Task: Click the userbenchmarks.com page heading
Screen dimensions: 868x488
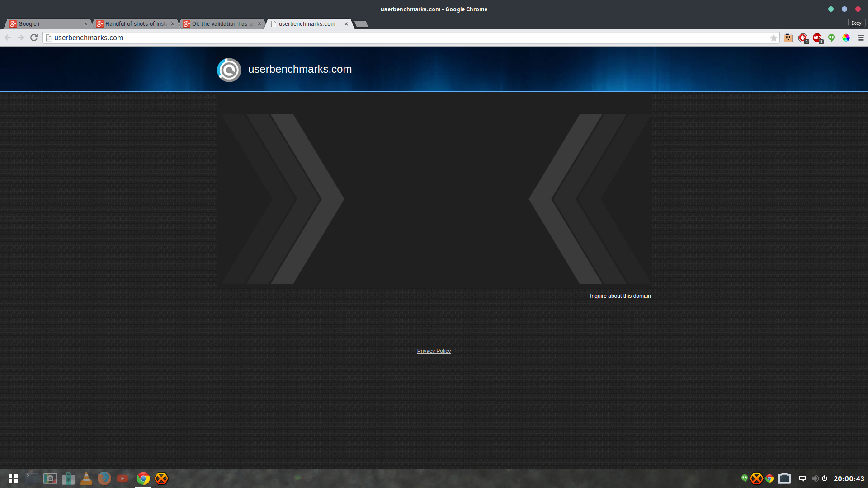Action: [300, 69]
